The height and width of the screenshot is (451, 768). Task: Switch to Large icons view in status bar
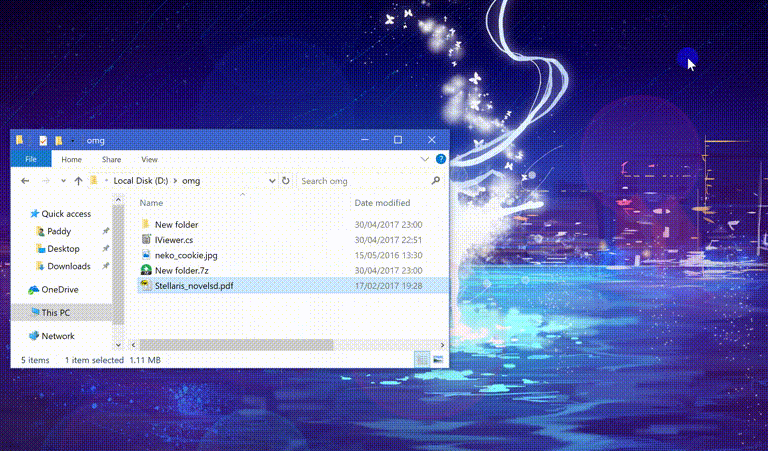438,360
